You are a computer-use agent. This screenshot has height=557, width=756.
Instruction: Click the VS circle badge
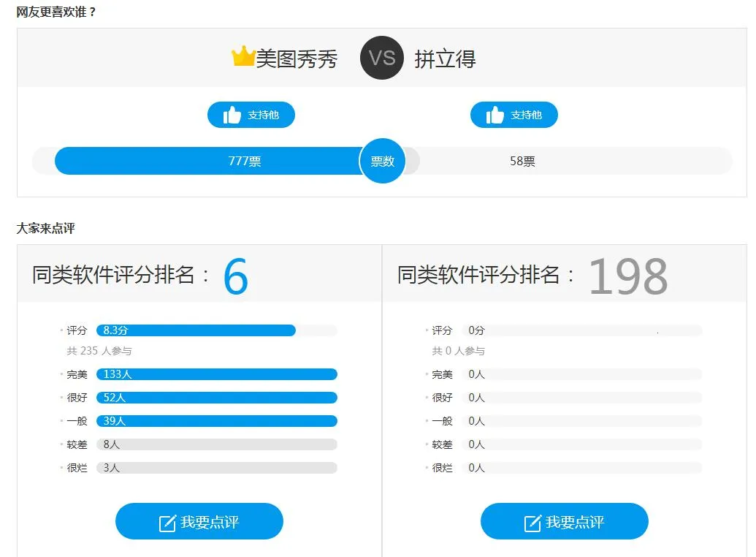(x=382, y=58)
